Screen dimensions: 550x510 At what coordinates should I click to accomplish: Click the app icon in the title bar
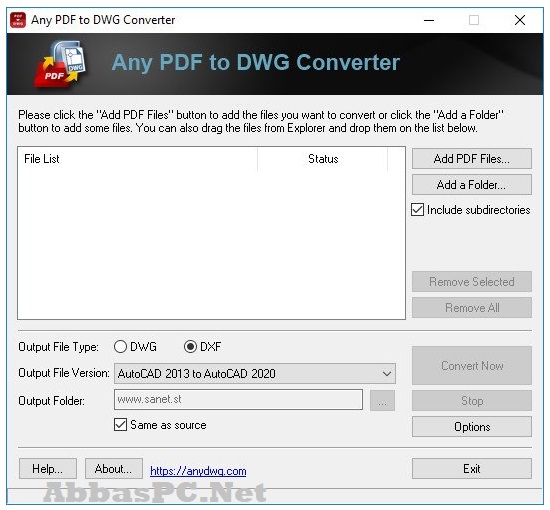click(18, 20)
